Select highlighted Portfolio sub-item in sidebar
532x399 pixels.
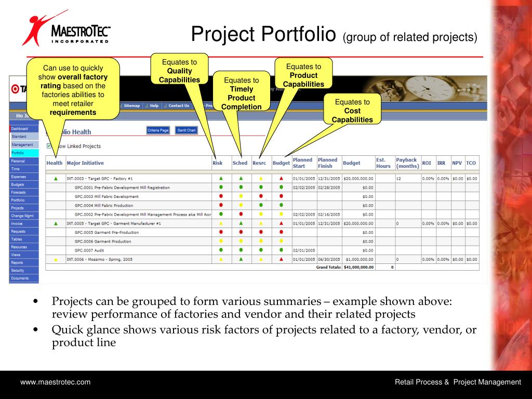point(24,153)
